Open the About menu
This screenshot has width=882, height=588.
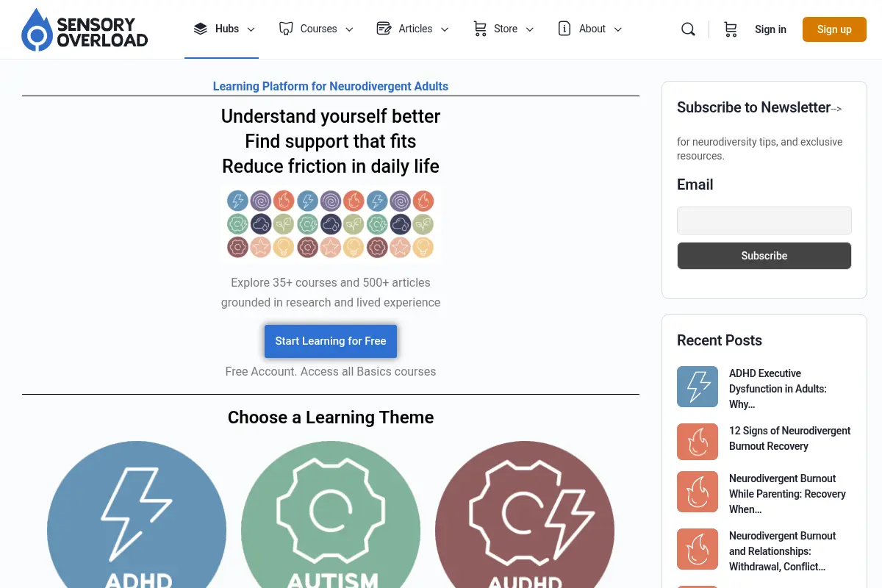(590, 29)
